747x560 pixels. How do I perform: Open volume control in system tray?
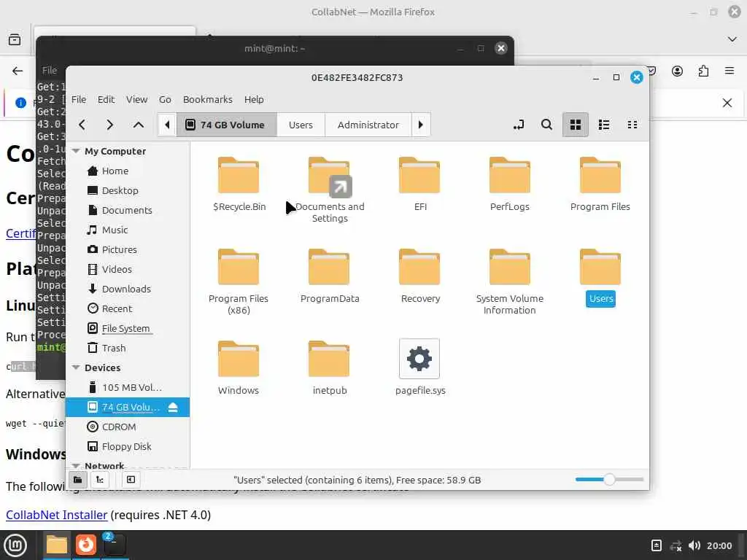pos(694,545)
